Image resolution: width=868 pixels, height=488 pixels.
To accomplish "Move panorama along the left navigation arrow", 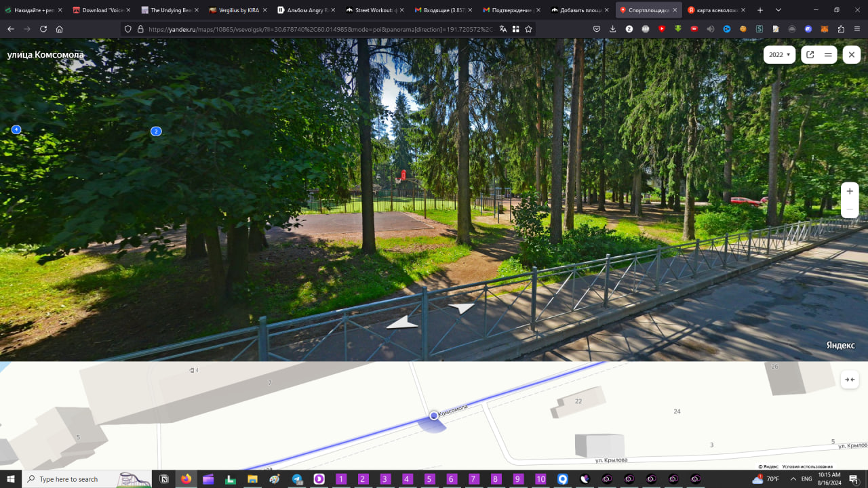I will 401,324.
